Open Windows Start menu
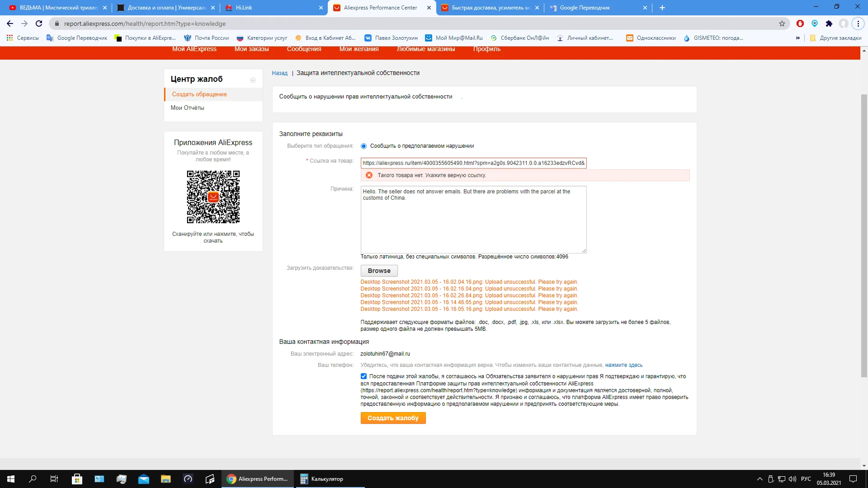The height and width of the screenshot is (488, 868). pos(11,479)
